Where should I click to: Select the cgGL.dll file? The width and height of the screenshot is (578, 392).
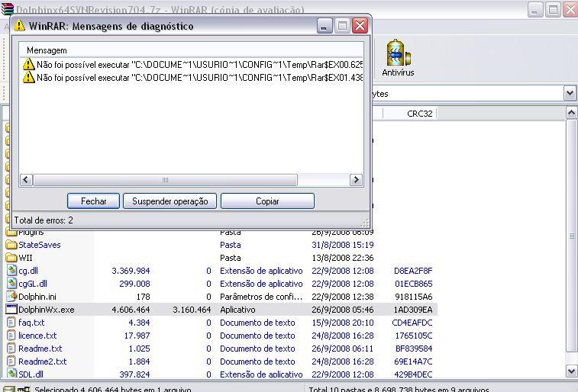coord(33,284)
